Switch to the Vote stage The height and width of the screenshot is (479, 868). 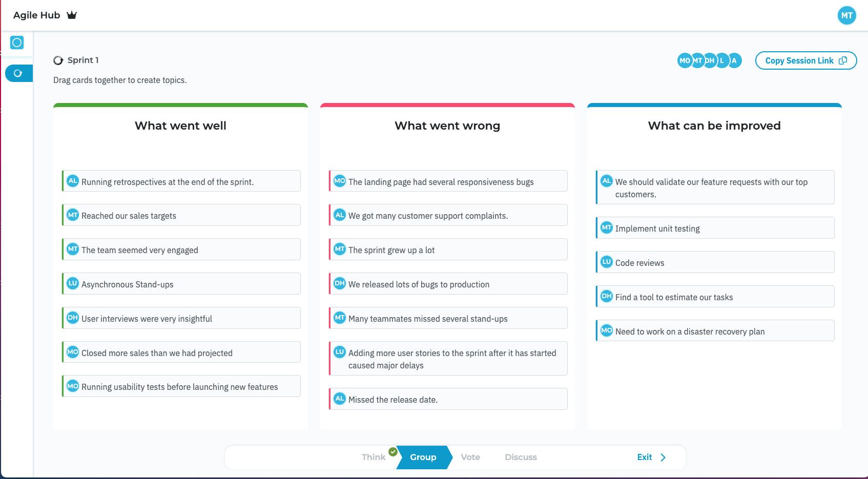coord(470,457)
